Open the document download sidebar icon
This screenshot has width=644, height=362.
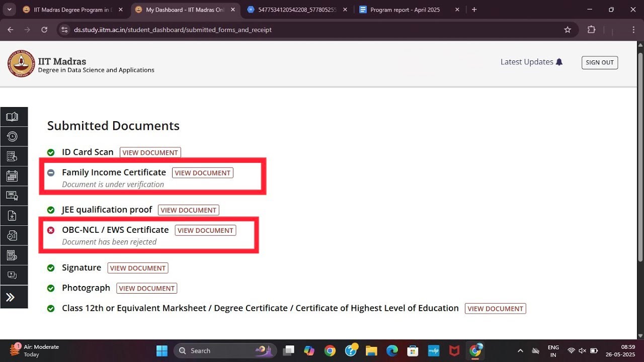coord(12,216)
